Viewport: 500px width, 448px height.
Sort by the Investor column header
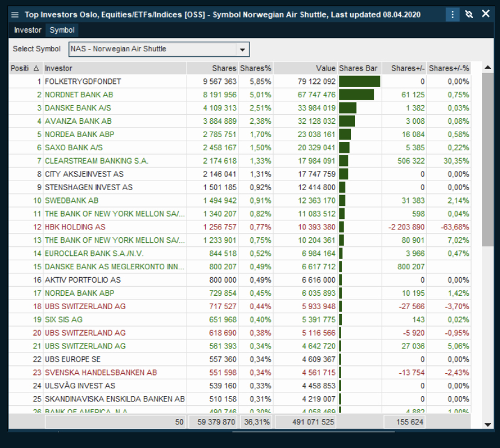click(x=115, y=68)
